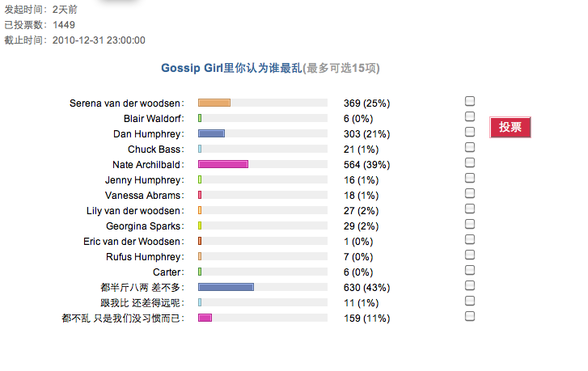
Task: Click the red 投票 vote button
Action: pyautogui.click(x=510, y=127)
